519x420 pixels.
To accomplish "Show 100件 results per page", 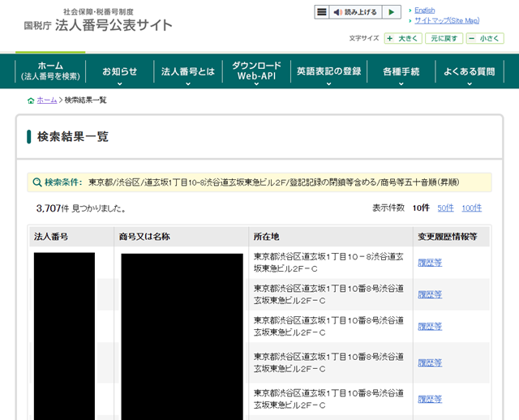I will tap(471, 208).
